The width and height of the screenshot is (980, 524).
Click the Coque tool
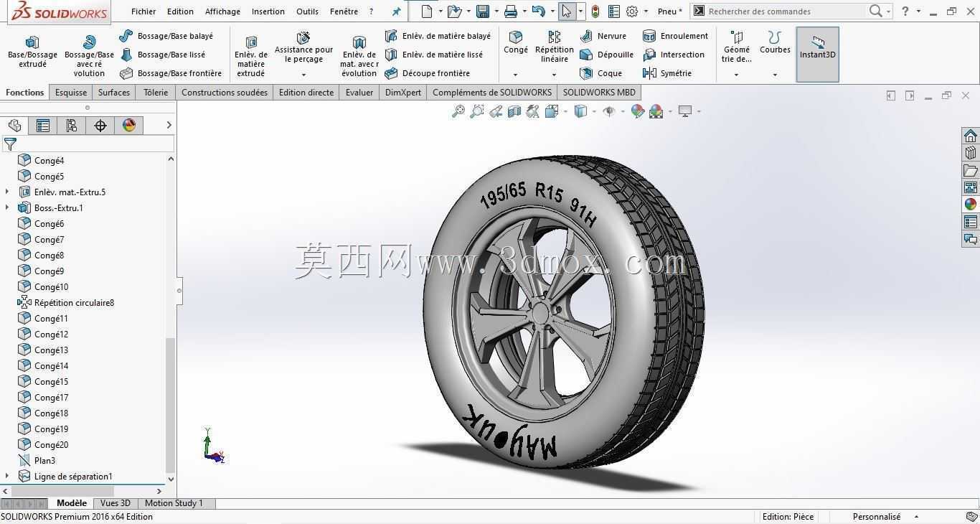click(600, 73)
